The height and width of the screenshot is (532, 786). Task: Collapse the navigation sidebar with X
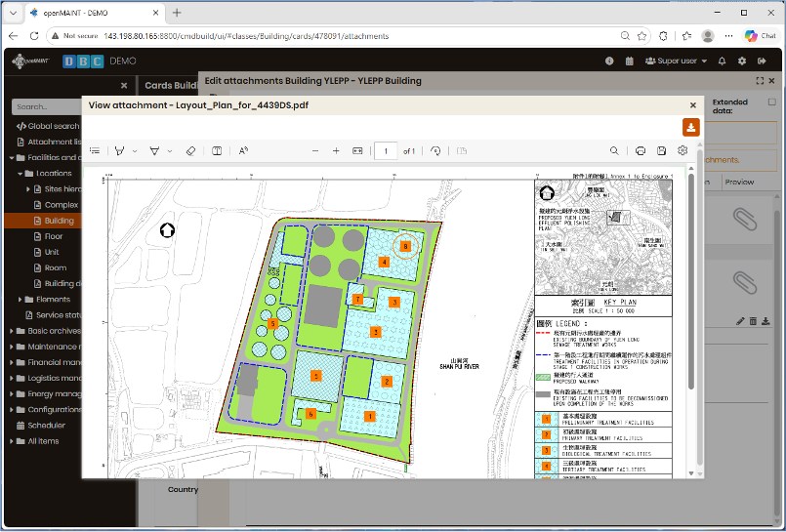124,86
